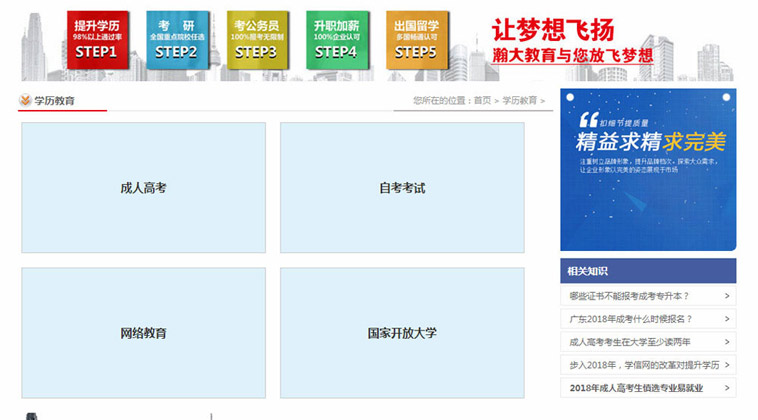Open the yellow STEP3 考公务员 banner

(x=256, y=40)
